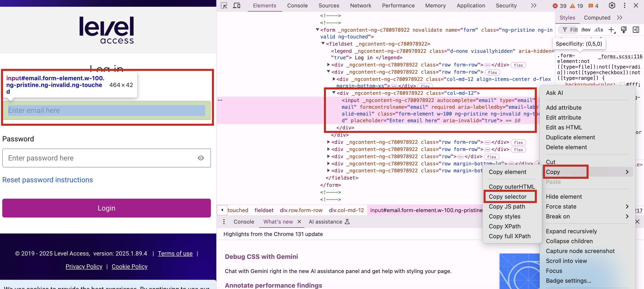Open DevTools settings gear

click(x=612, y=5)
